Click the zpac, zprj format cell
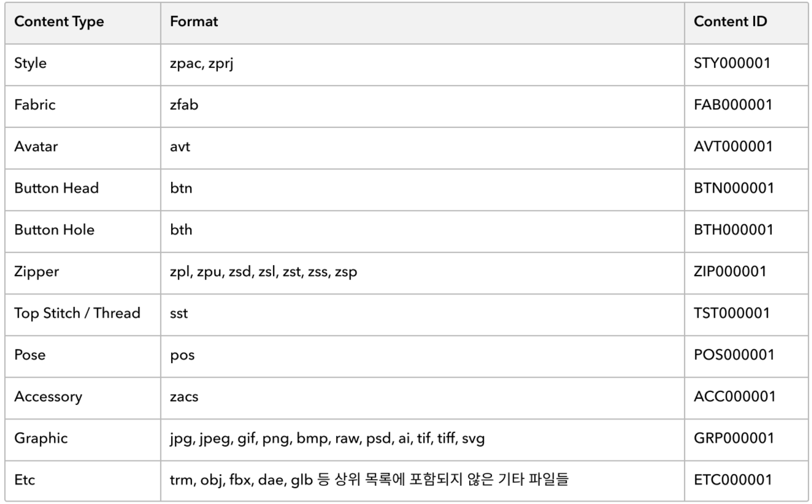The width and height of the screenshot is (812, 504). 201,64
